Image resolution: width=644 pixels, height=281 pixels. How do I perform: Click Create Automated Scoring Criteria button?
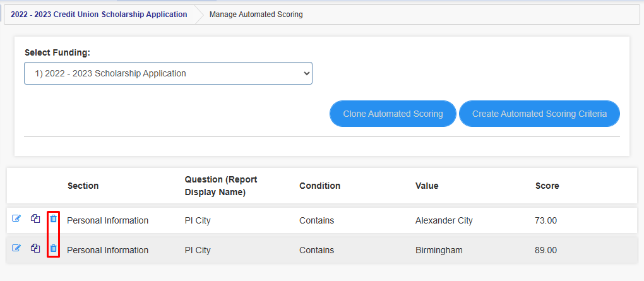point(539,114)
